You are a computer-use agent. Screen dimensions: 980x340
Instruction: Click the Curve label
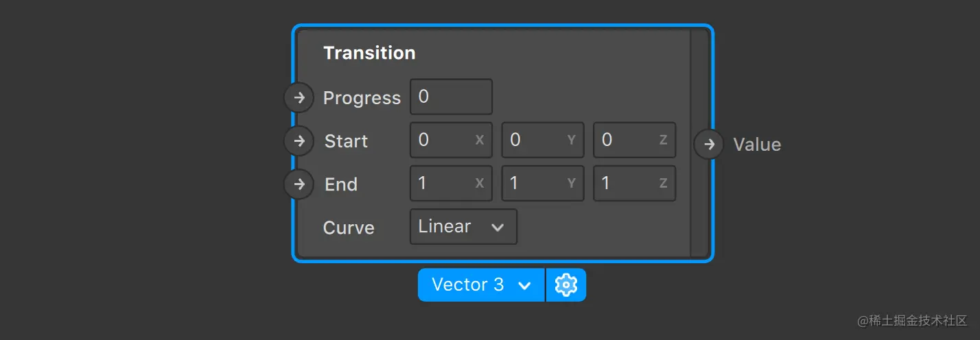pyautogui.click(x=349, y=228)
